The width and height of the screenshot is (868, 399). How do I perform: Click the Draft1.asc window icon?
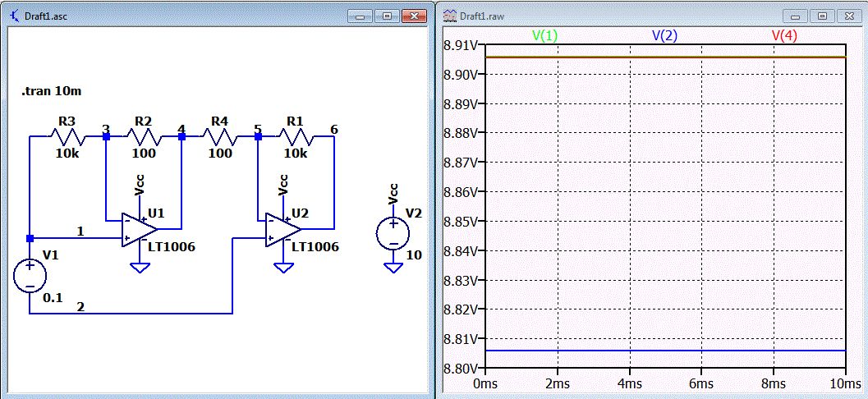(16, 16)
